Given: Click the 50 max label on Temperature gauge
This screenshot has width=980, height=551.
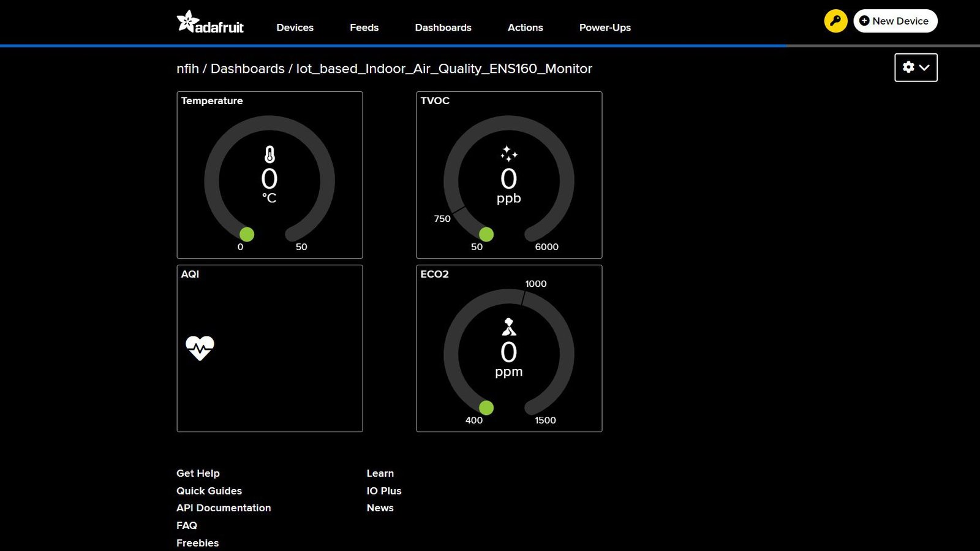Looking at the screenshot, I should [x=301, y=247].
